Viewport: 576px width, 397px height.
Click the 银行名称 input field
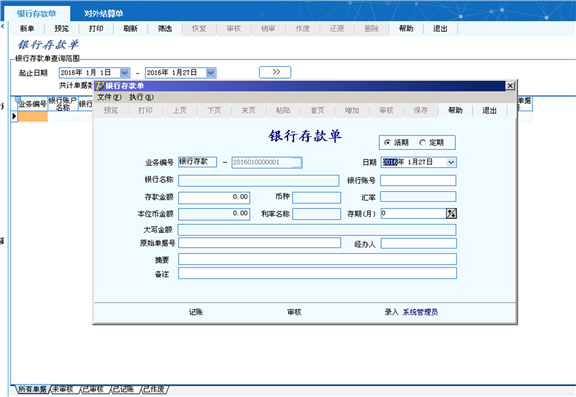(259, 180)
